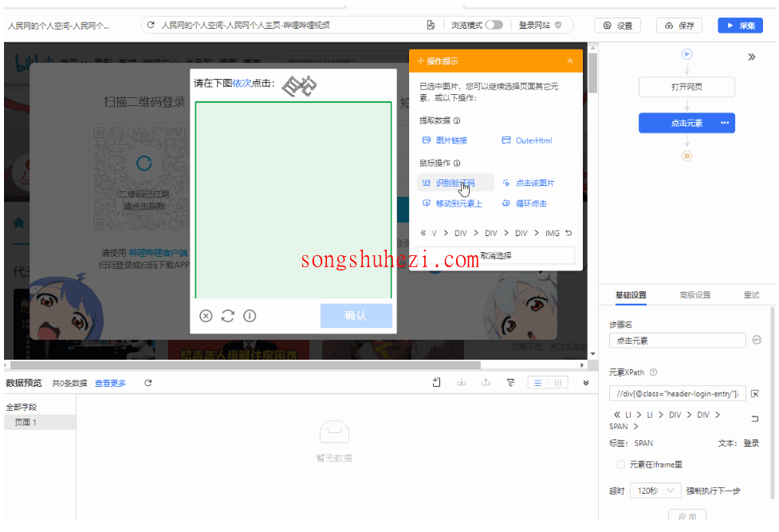Click the filter funnel icon in data preview

(511, 382)
